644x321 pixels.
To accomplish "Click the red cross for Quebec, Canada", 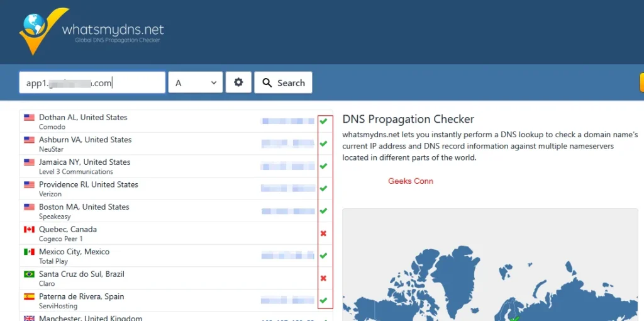I will (323, 234).
